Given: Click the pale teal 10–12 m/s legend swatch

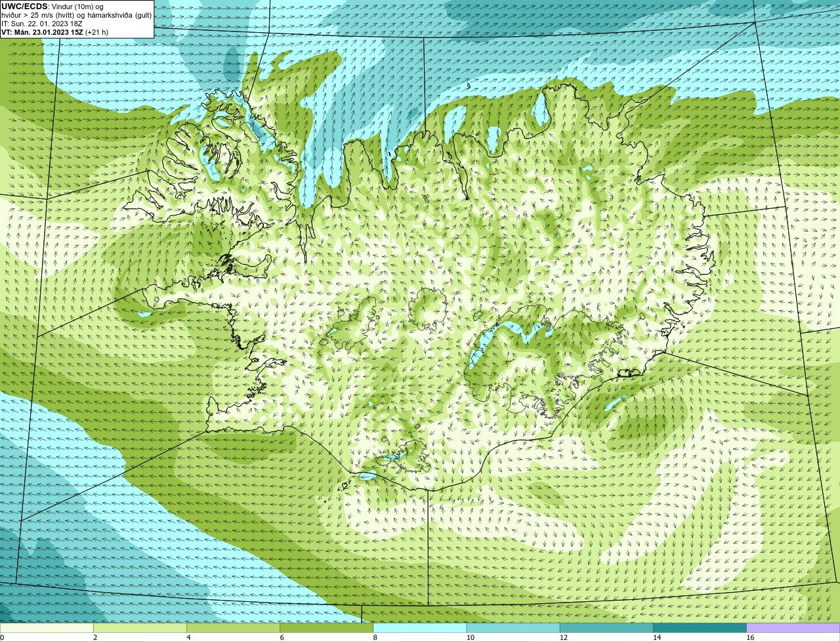Looking at the screenshot, I should point(513,628).
